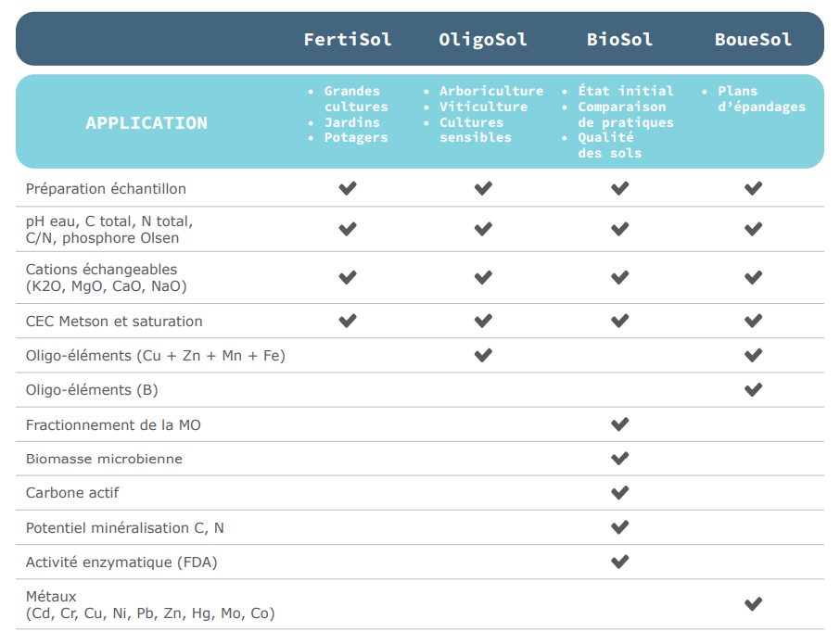Select the OligoSol column header

point(483,39)
